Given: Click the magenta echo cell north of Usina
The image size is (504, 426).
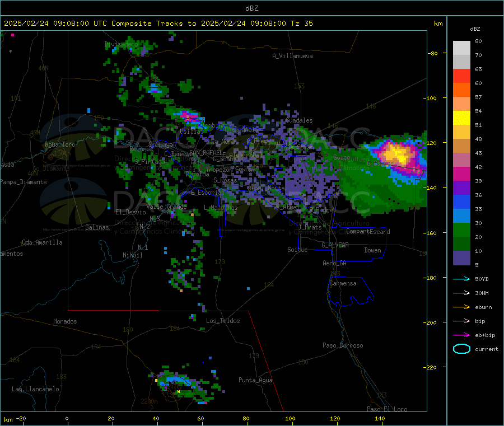Looking at the screenshot, I should tap(188, 116).
